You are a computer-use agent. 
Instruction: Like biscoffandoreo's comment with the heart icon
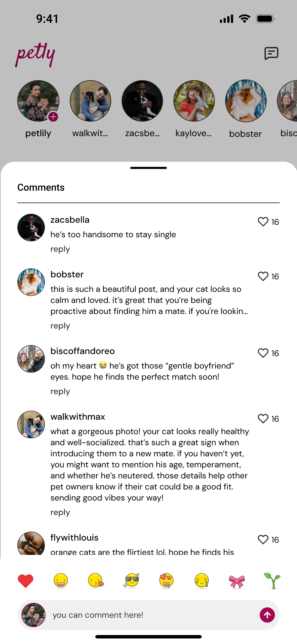[263, 353]
